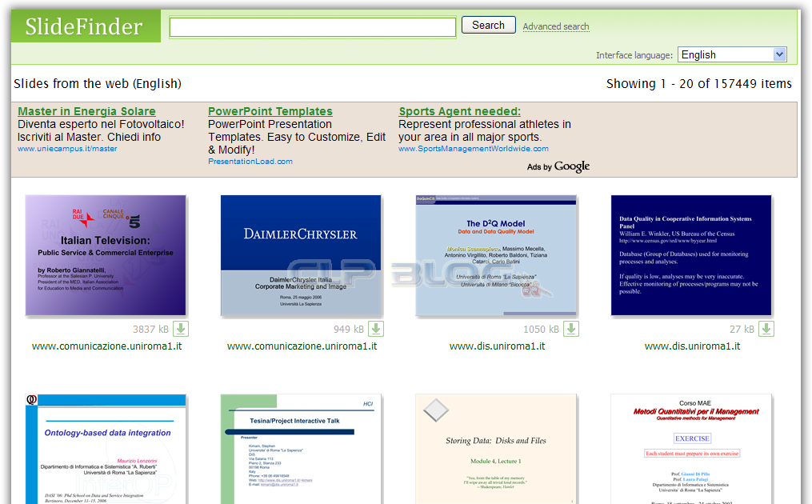Screen dimensions: 812x504
Task: Download the Data Quality 27 kB file
Action: tap(766, 328)
